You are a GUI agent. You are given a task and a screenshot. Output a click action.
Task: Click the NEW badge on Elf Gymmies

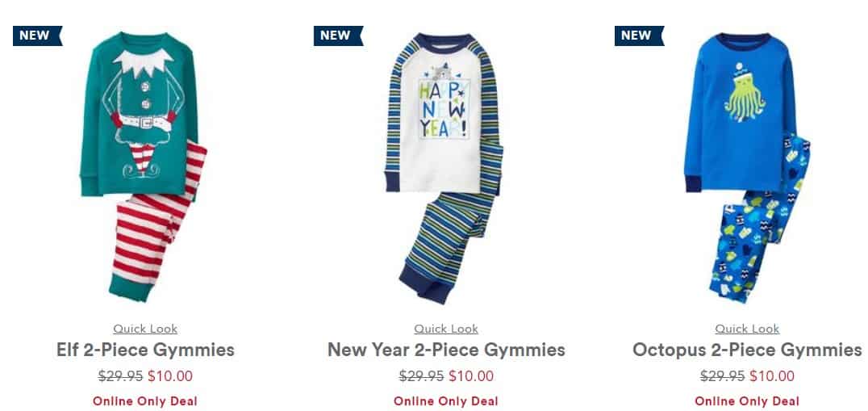coord(37,36)
